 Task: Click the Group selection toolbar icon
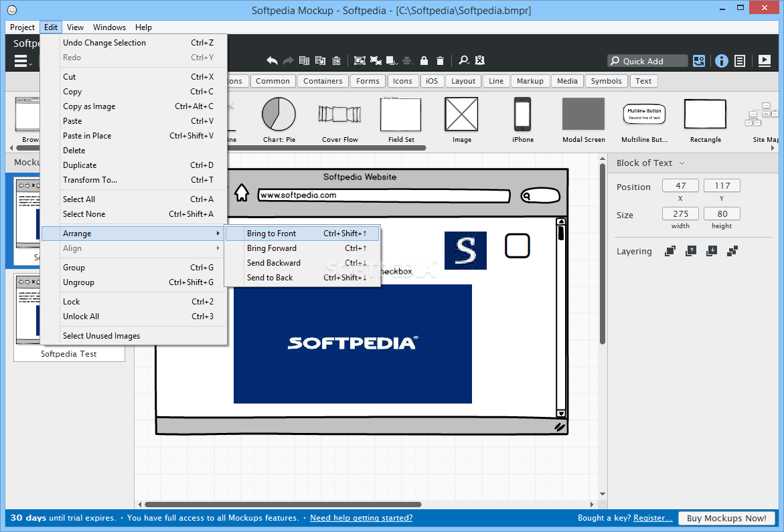point(360,60)
